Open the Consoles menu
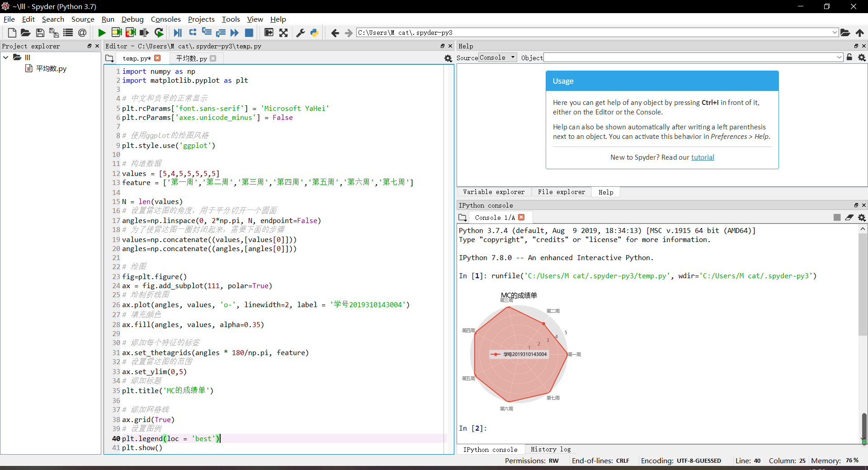Viewport: 868px width, 470px height. 165,19
